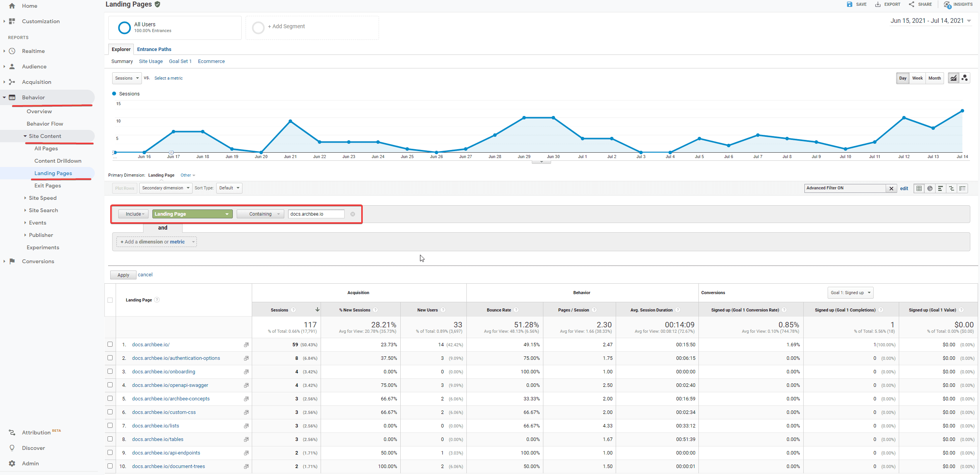The image size is (980, 475).
Task: Click the Export download icon
Action: click(878, 4)
